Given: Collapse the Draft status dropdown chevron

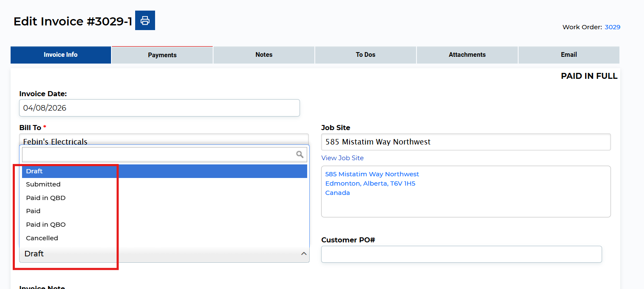Looking at the screenshot, I should [303, 253].
